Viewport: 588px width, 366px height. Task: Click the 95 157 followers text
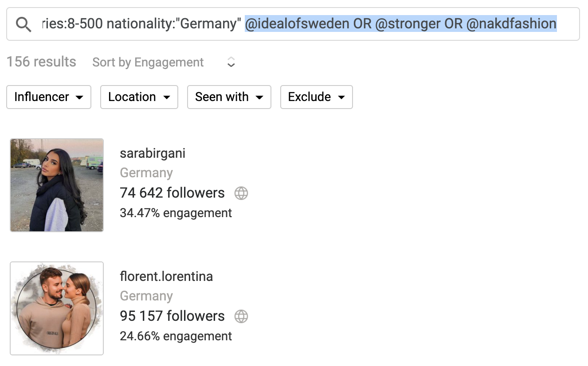tap(172, 316)
